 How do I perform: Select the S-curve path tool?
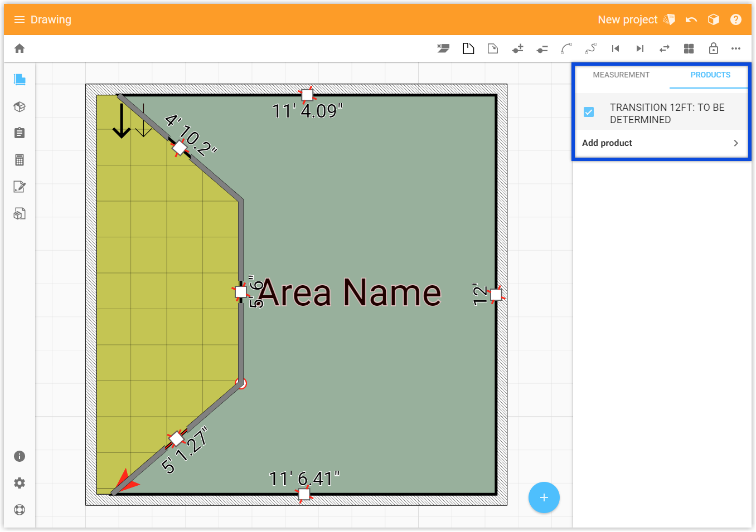click(591, 48)
